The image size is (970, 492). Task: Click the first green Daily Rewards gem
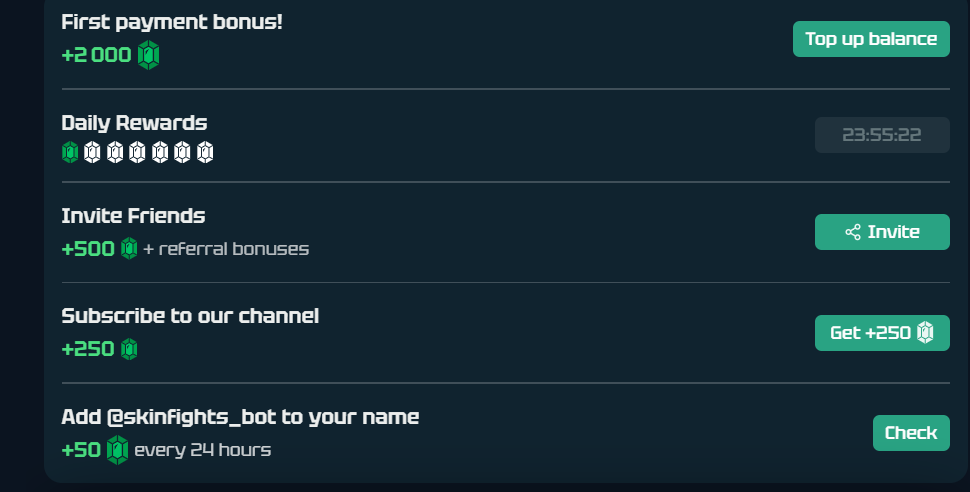coord(70,153)
